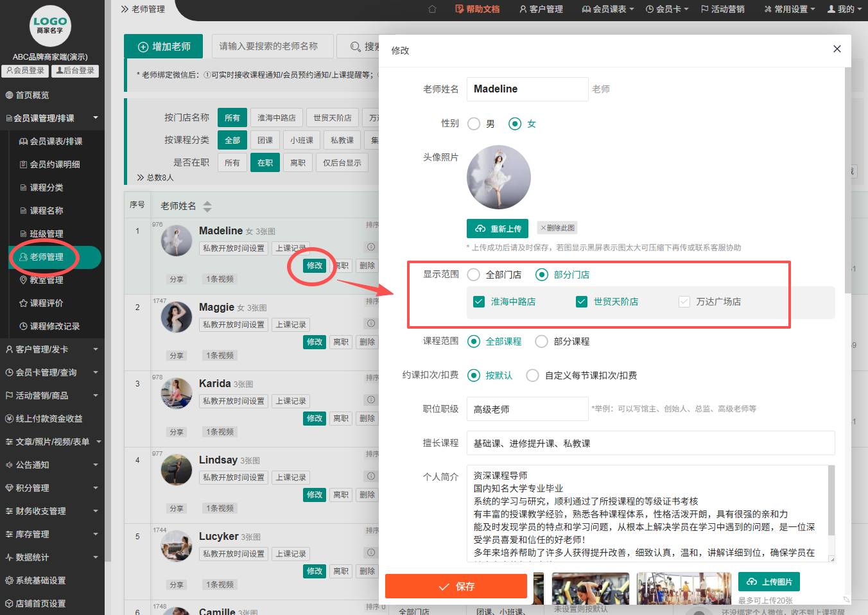This screenshot has height=615, width=868.
Task: Filter by 私教课 course category tab
Action: point(342,140)
